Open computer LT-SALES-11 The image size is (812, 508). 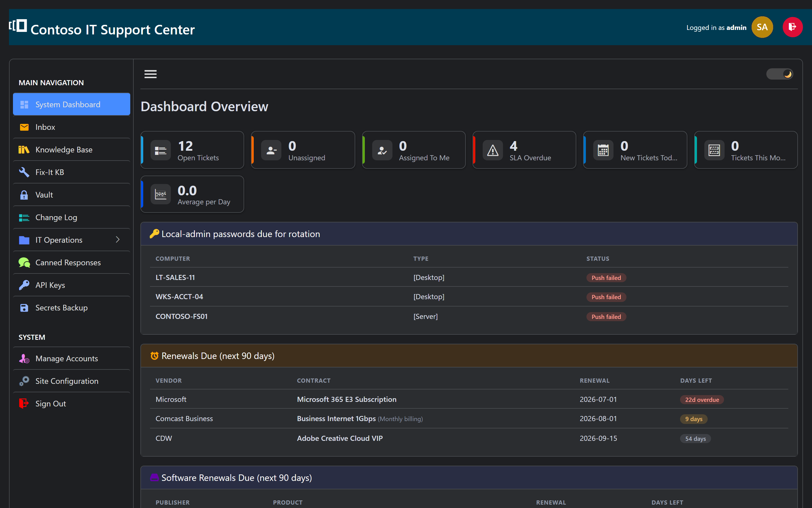tap(175, 277)
